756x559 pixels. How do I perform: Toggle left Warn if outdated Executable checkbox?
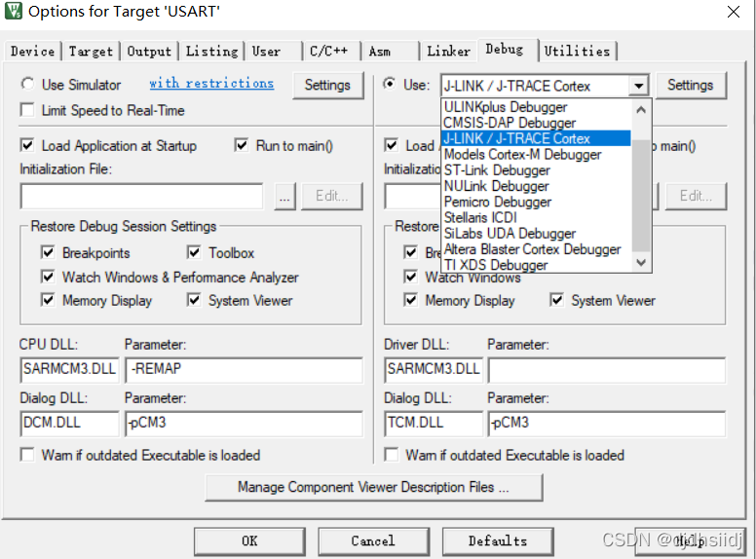pos(27,455)
